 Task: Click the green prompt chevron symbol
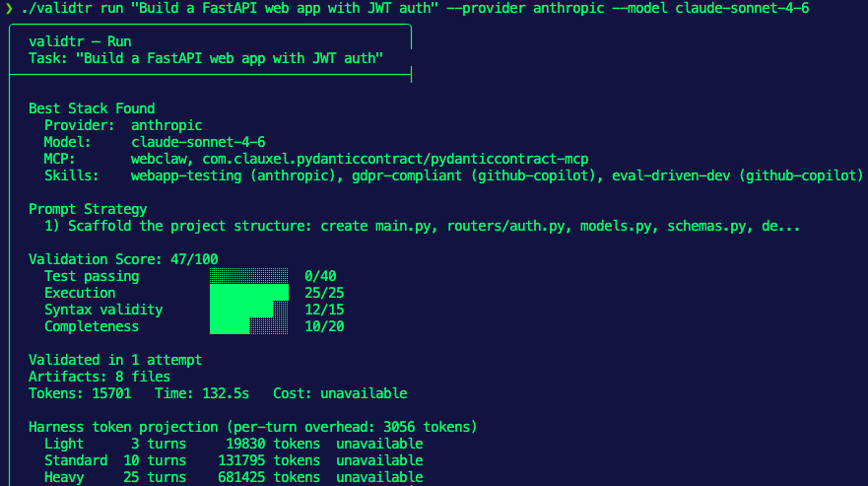[9, 8]
